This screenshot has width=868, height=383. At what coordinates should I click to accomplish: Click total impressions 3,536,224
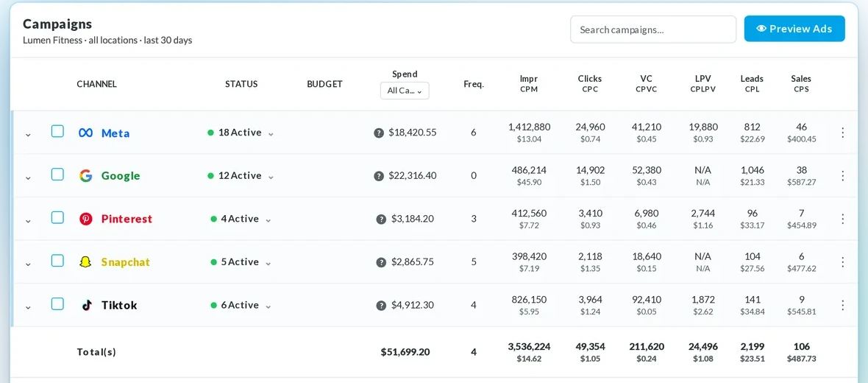[529, 347]
